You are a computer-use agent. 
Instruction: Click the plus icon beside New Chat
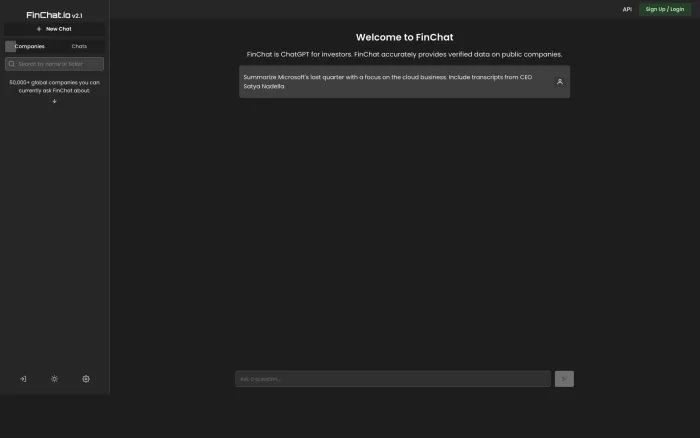[x=39, y=29]
